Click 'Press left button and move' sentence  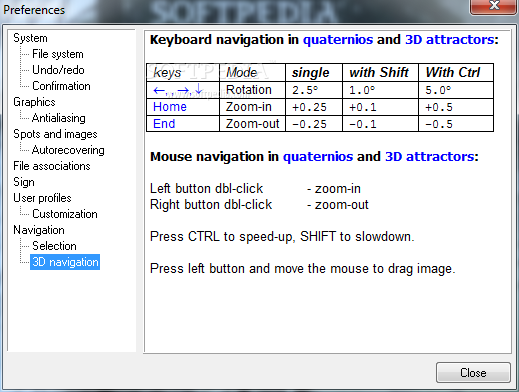[x=302, y=269]
